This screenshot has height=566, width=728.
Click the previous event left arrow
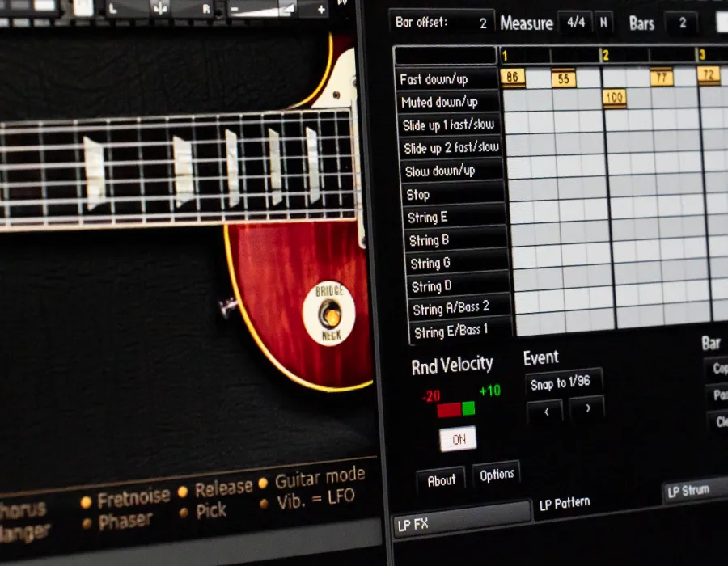tap(545, 412)
